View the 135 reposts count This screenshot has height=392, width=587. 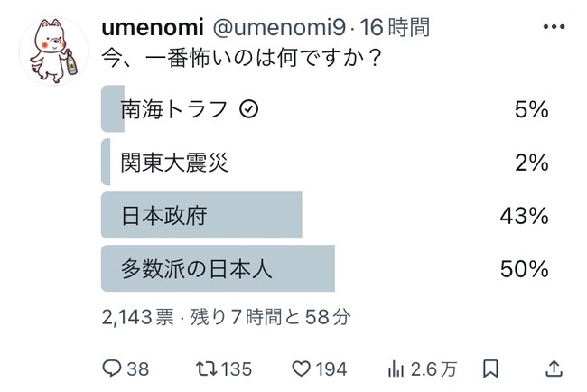click(x=237, y=369)
